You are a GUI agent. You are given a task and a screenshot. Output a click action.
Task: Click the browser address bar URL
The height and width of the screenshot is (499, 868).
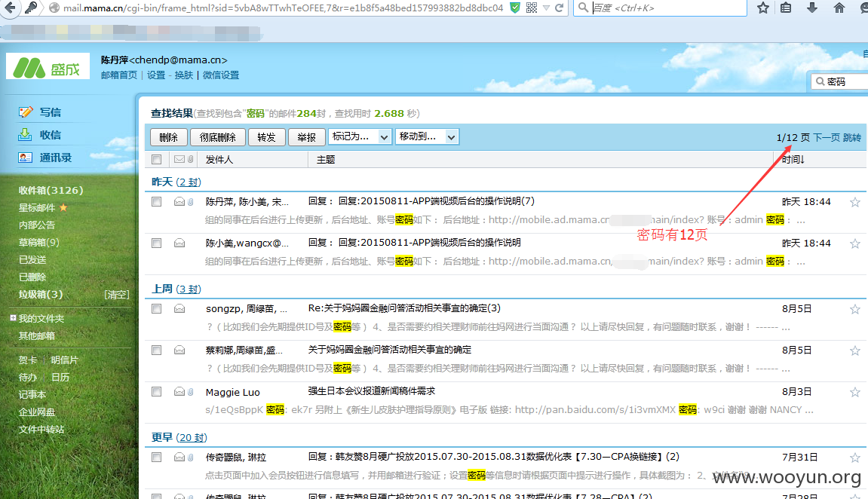pos(283,8)
